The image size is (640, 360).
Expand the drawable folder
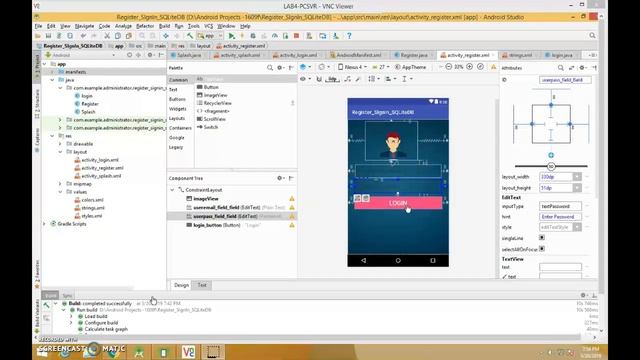[60, 144]
